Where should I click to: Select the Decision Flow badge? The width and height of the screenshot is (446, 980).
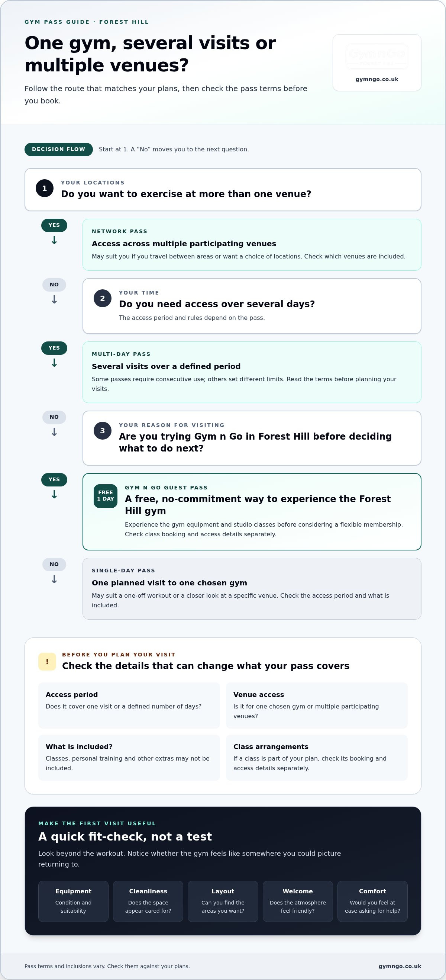click(x=59, y=149)
